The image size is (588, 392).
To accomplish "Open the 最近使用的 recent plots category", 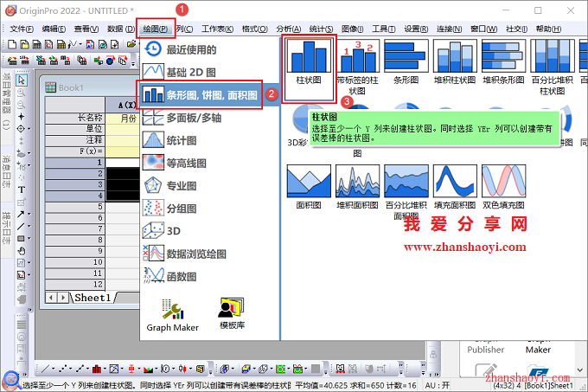I will tap(209, 49).
